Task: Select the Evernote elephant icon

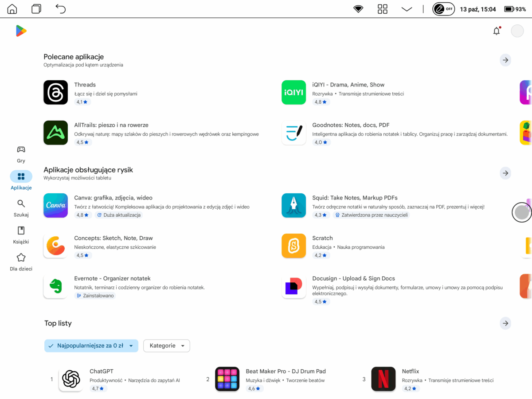Action: tap(55, 286)
